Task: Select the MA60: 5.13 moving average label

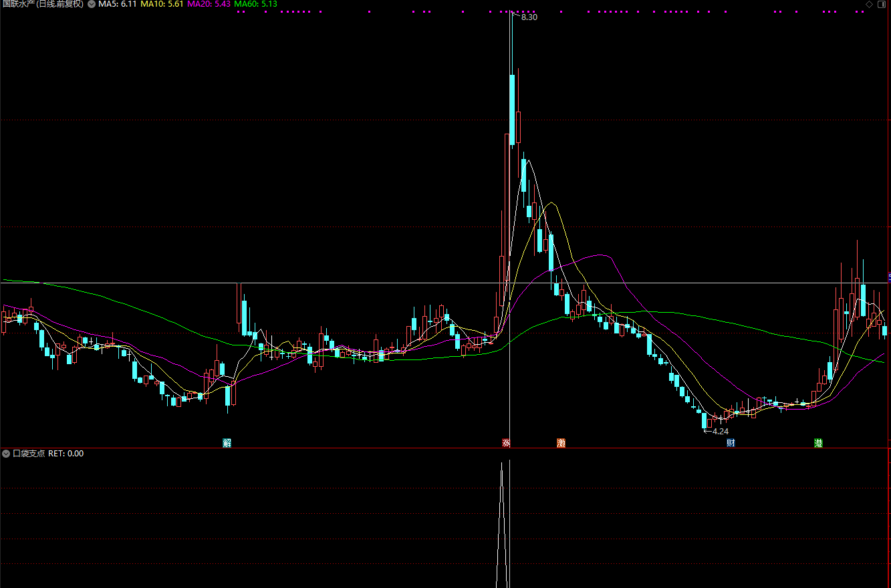Action: (255, 4)
